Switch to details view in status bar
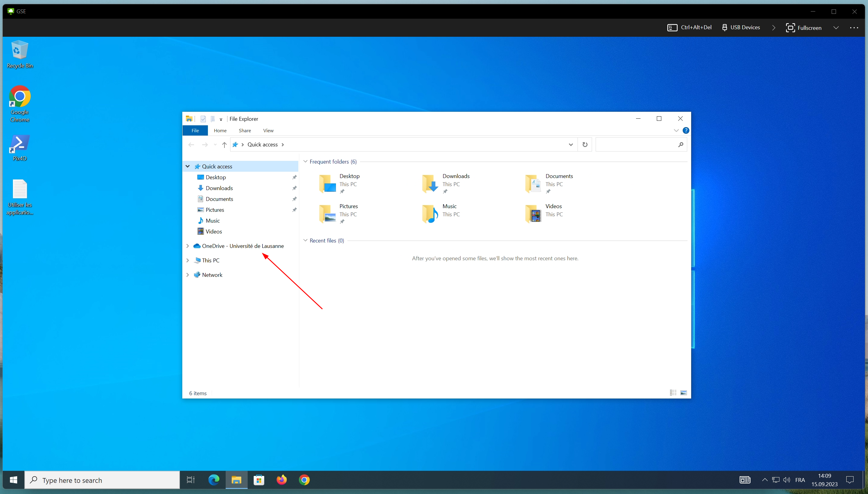Image resolution: width=868 pixels, height=494 pixels. (x=673, y=393)
